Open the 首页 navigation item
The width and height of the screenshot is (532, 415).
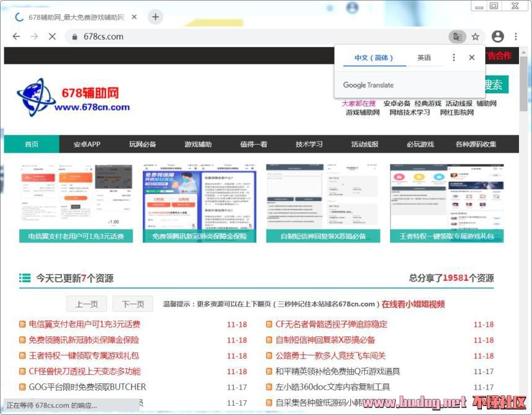(x=32, y=144)
